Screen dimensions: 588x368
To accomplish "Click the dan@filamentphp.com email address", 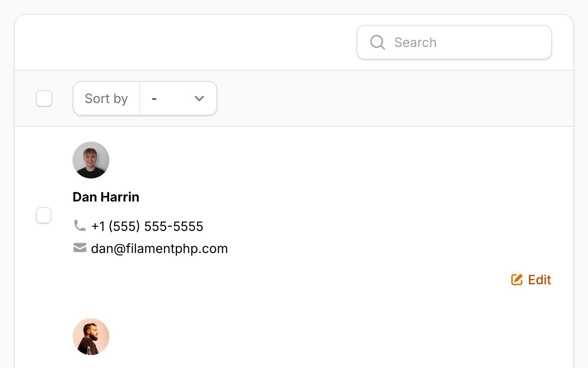I will (159, 248).
